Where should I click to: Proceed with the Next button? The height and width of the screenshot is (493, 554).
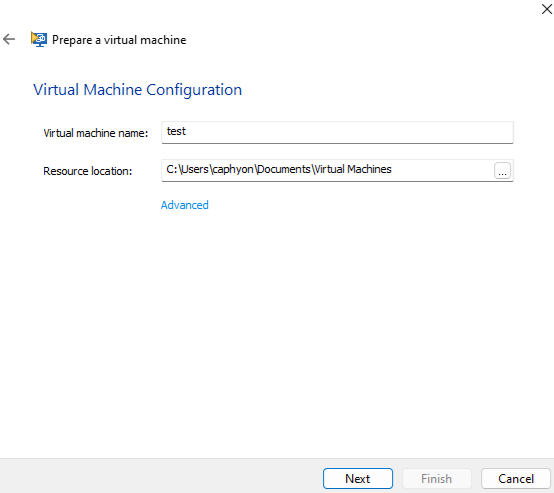(358, 479)
